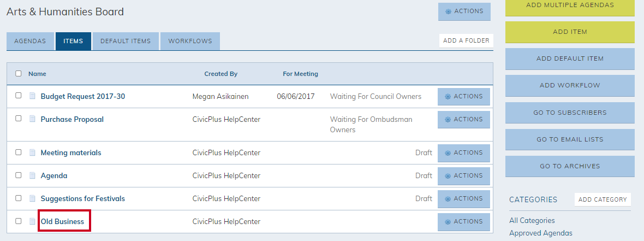This screenshot has width=644, height=241.
Task: Click the document icon beside Purchase Proposal
Action: (32, 119)
